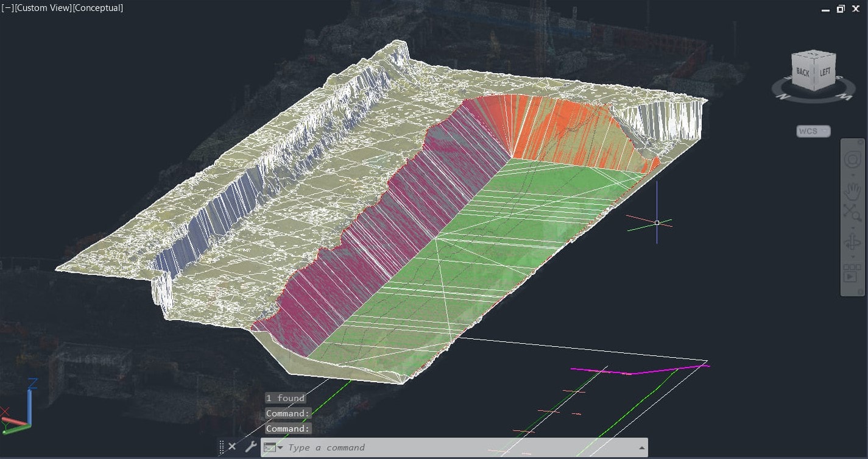Open the ShowMotion tool
The width and height of the screenshot is (868, 459).
pos(851,273)
